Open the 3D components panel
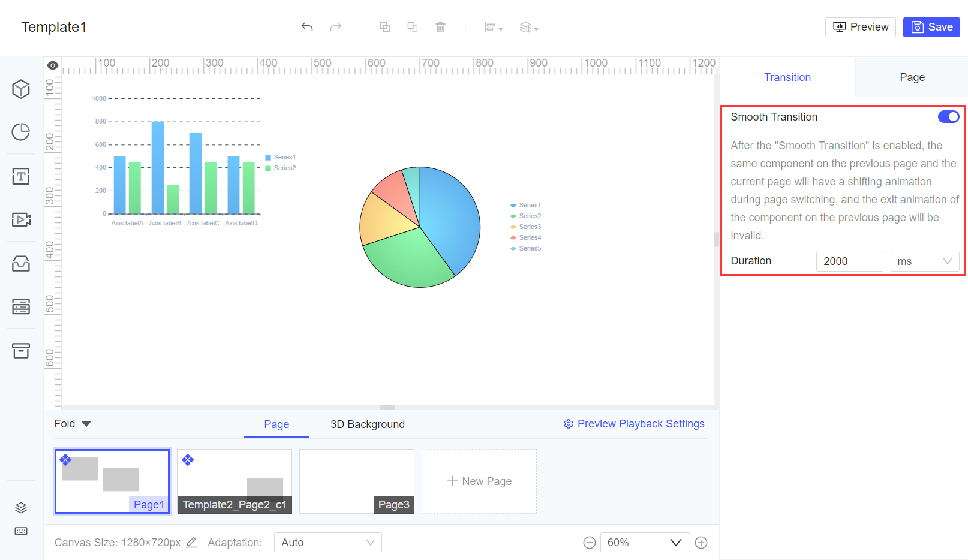Screen dimensions: 968x560 [21, 89]
